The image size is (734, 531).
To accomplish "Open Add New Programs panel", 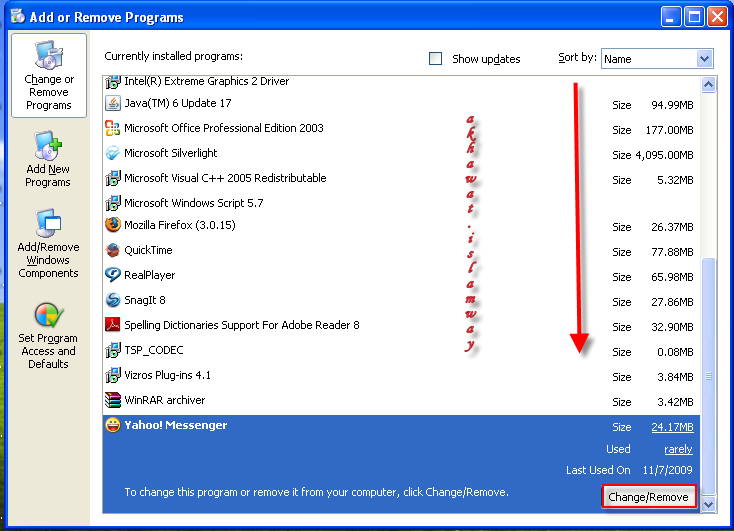I will (48, 159).
